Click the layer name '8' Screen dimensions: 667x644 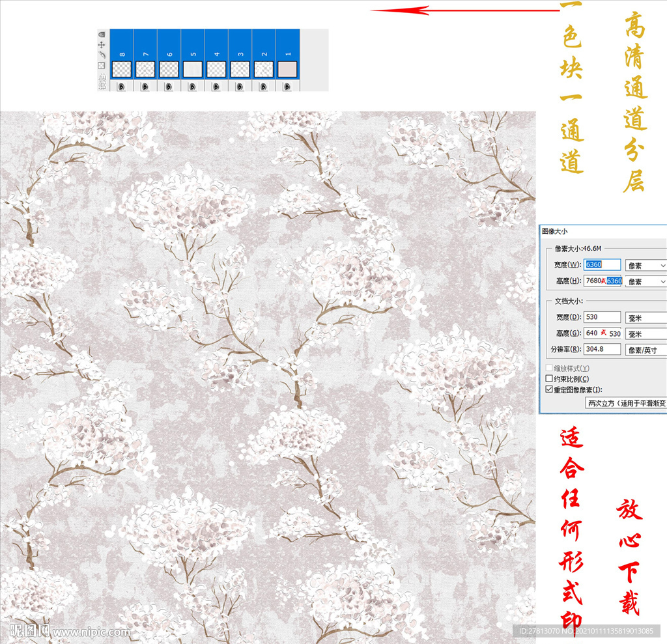click(122, 55)
